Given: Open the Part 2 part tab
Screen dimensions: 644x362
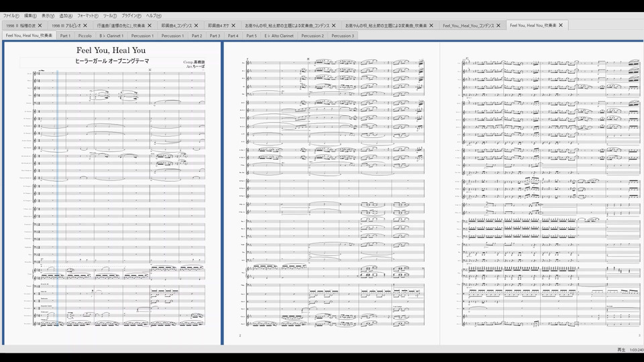Looking at the screenshot, I should click(197, 36).
